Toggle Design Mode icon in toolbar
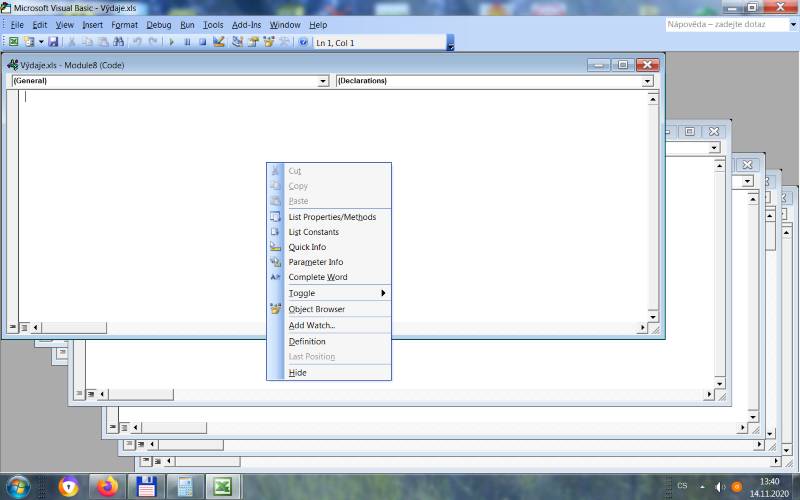The image size is (800, 500). tap(218, 42)
